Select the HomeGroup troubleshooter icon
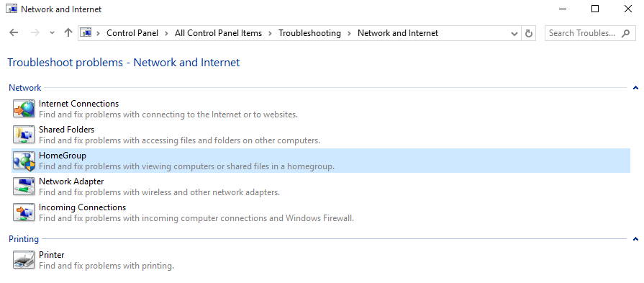This screenshot has width=644, height=283. point(24,161)
